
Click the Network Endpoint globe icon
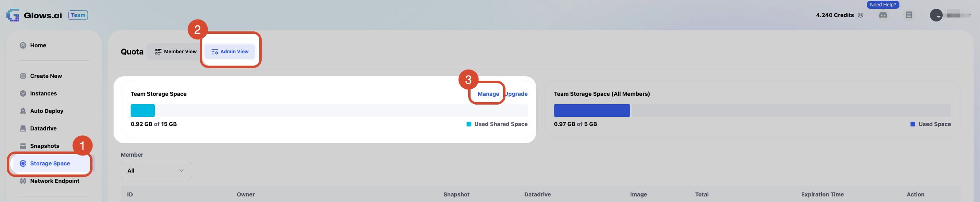pos(23,181)
